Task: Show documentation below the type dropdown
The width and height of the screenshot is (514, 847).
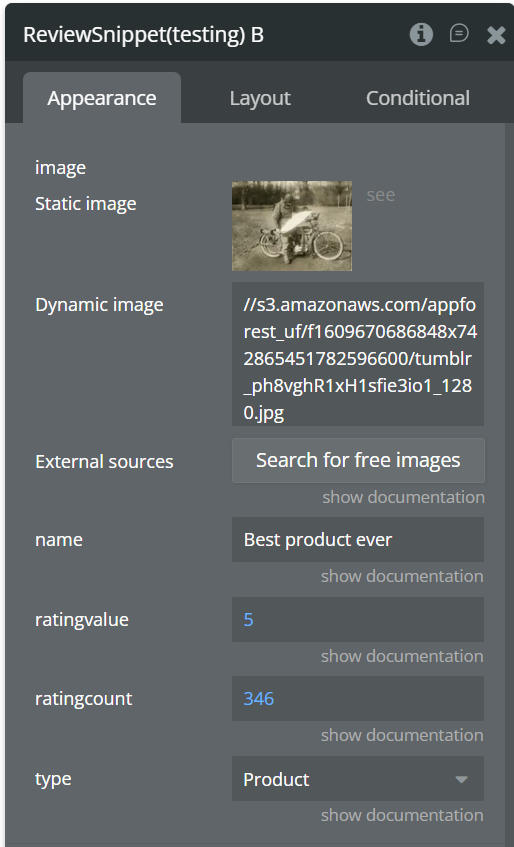Action: click(402, 815)
